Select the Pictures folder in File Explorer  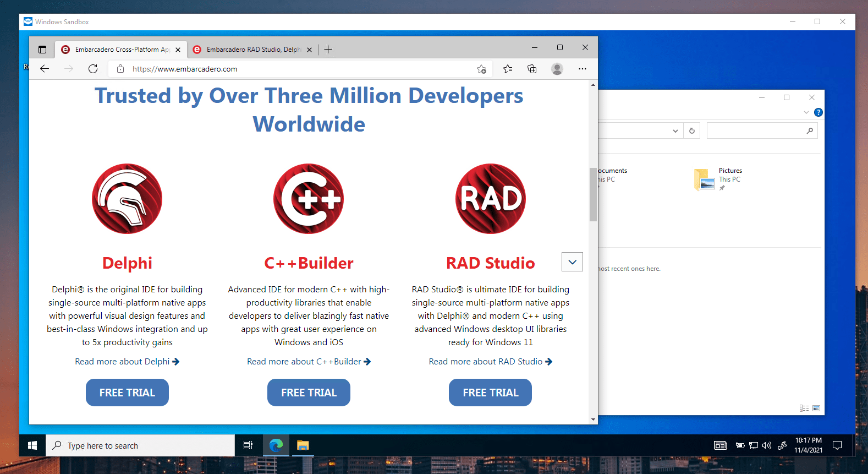coord(718,179)
